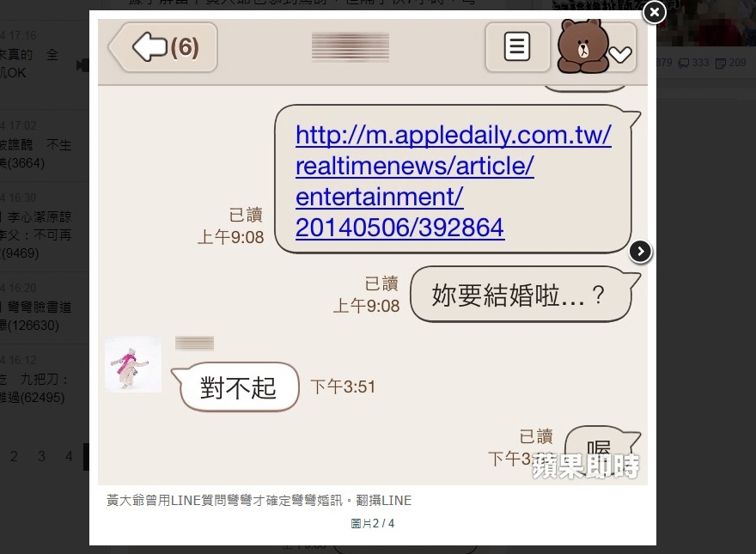Click the Brown bear sticker icon
This screenshot has height=554, width=756.
[x=582, y=46]
